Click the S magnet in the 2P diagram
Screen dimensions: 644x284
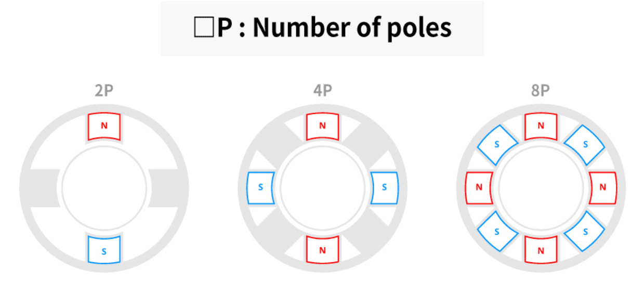coord(104,250)
